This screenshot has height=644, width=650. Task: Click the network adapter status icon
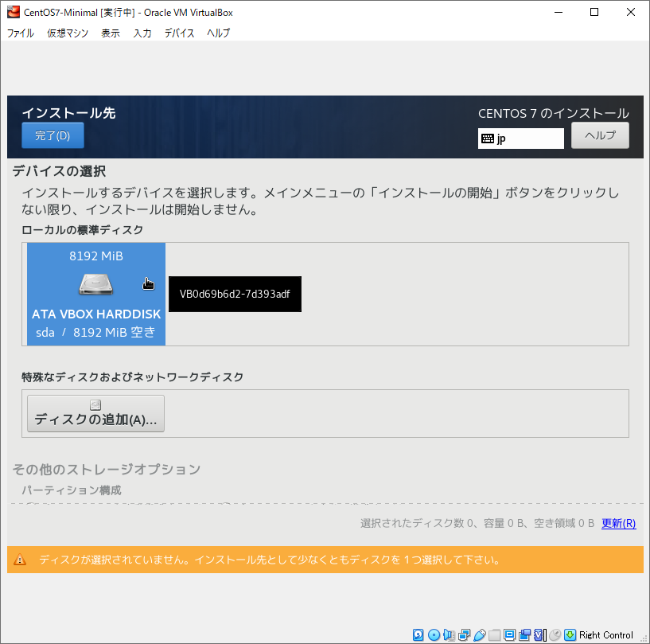pyautogui.click(x=464, y=635)
